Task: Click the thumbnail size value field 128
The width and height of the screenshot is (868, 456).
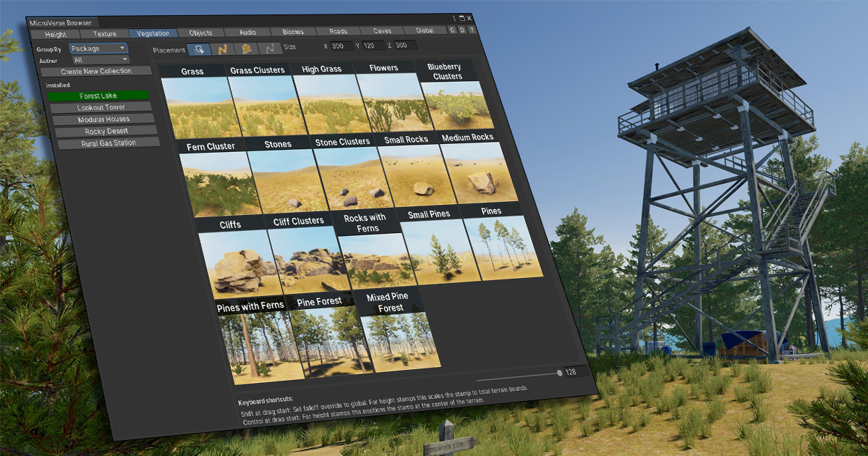Action: (577, 371)
